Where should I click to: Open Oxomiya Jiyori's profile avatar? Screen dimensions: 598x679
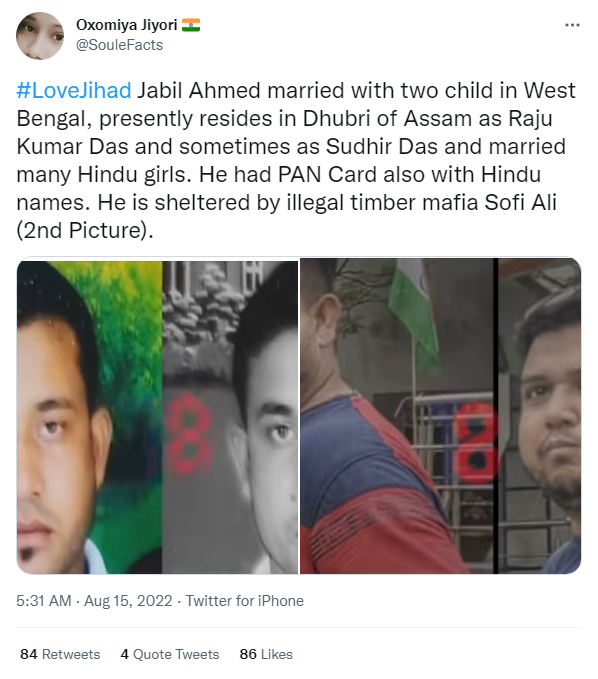[40, 36]
